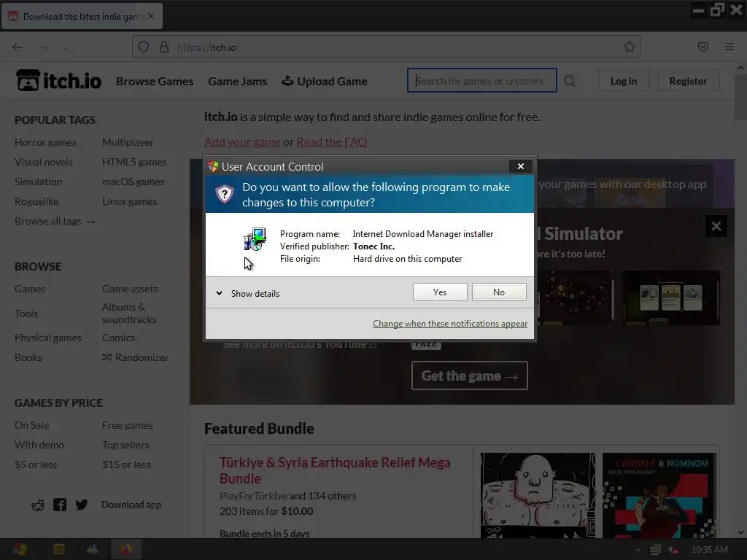
Task: Open the taskbar file explorer icon
Action: (x=59, y=549)
